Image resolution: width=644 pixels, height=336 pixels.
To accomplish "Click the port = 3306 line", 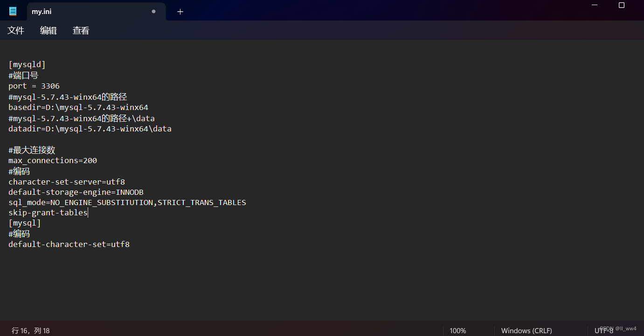I will [x=34, y=86].
